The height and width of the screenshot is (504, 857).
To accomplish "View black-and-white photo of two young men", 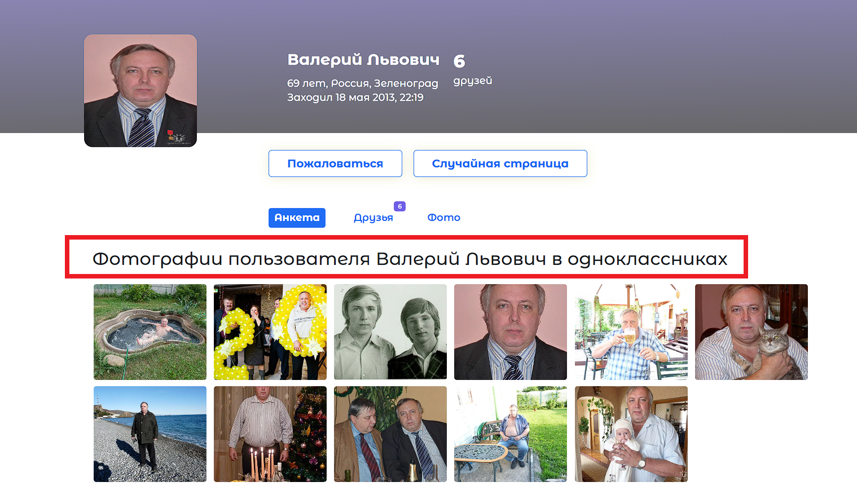I will coord(390,332).
